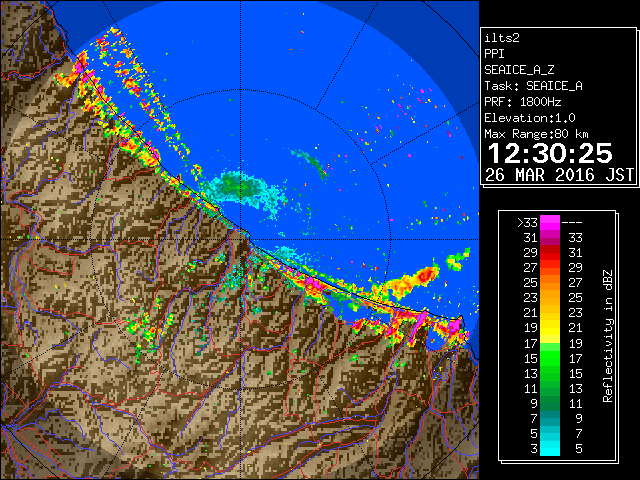The height and width of the screenshot is (480, 640).
Task: Select the ilts2 site label
Action: coord(502,38)
